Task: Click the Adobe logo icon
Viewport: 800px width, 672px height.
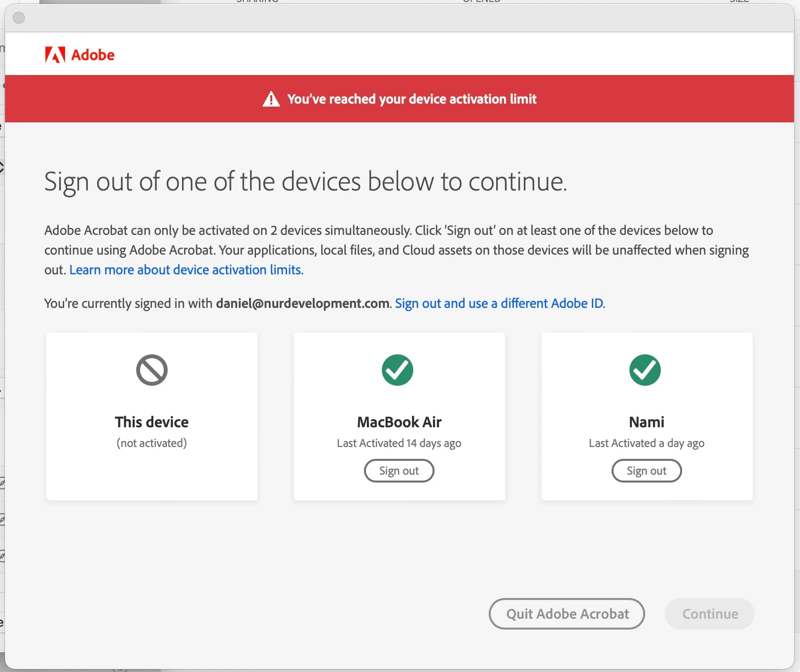Action: [x=55, y=55]
